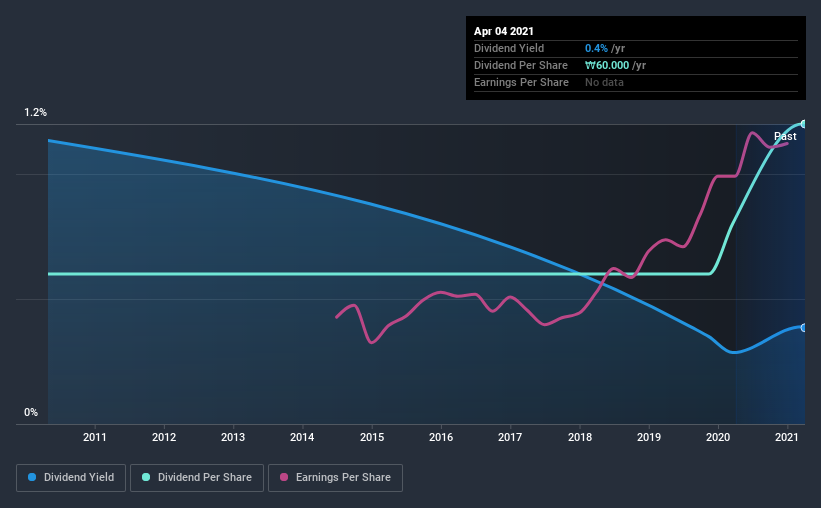Click the 0% y-axis label
Image resolution: width=821 pixels, height=508 pixels.
(x=31, y=413)
